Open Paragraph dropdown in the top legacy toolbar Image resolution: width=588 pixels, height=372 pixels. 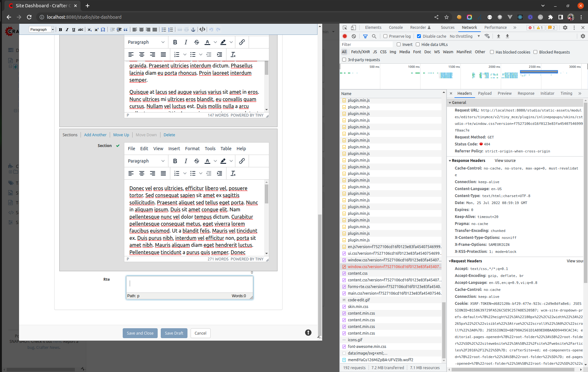pos(42,29)
